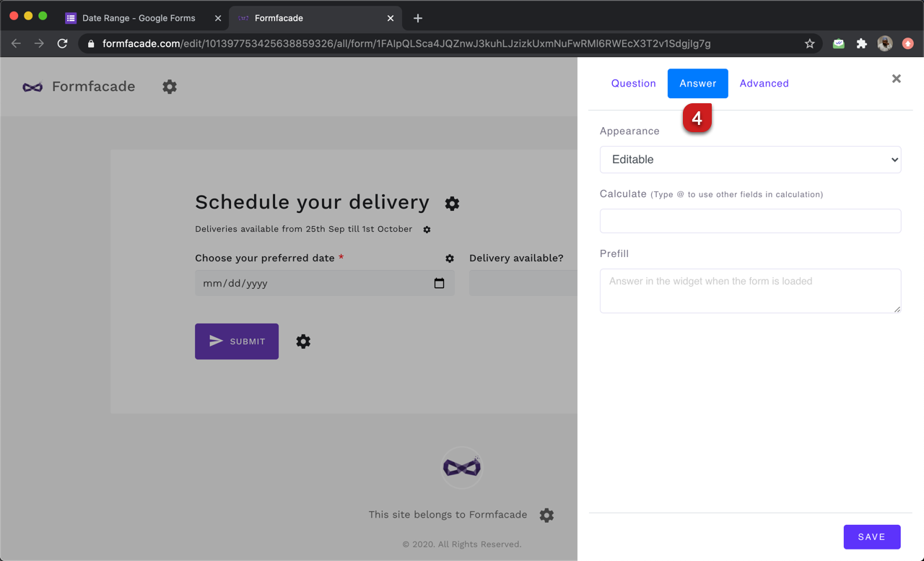The image size is (924, 561).
Task: Click the gear next to the SUBMIT button
Action: tap(302, 341)
